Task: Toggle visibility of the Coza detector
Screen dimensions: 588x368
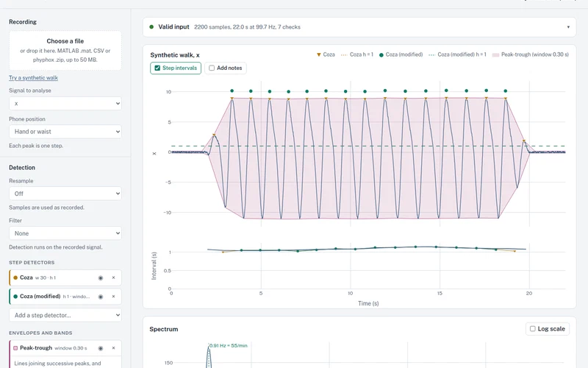Action: [x=101, y=278]
